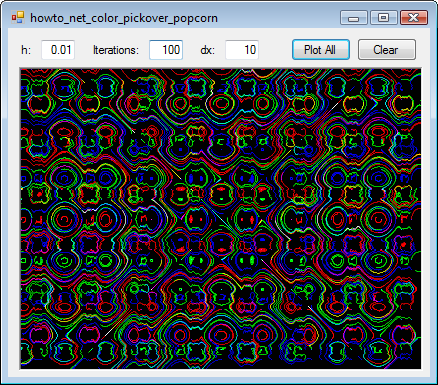Click the window title text
438x385 pixels.
point(124,18)
